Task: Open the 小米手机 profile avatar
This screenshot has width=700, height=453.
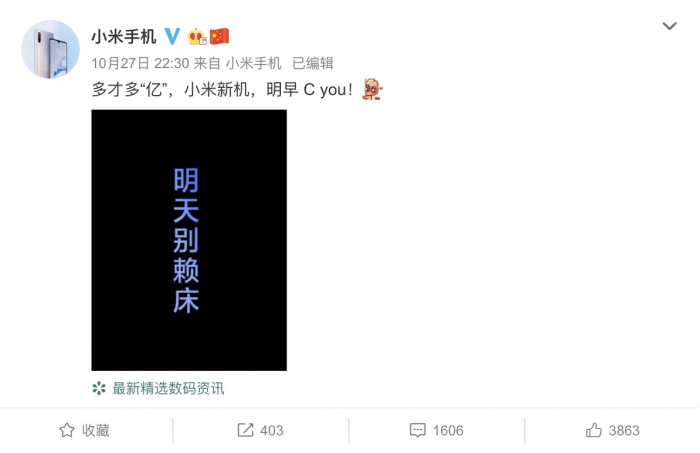Action: [50, 49]
